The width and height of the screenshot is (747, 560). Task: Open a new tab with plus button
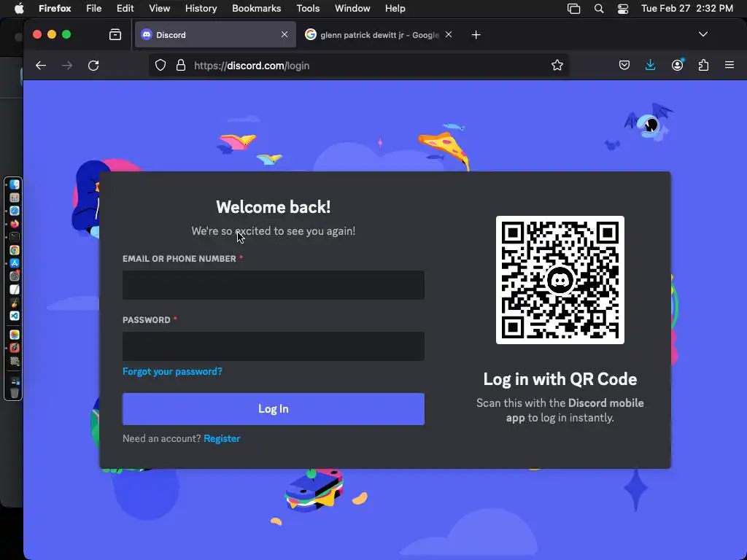[476, 35]
